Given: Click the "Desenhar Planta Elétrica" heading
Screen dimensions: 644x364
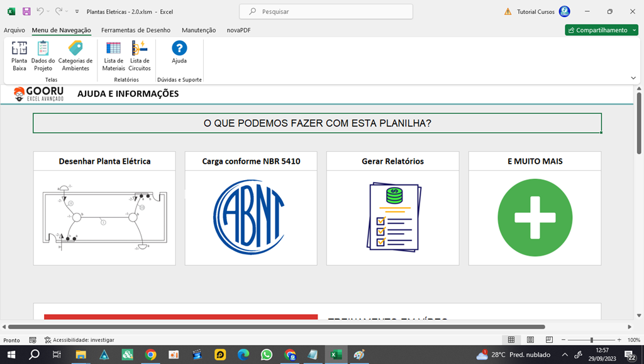Looking at the screenshot, I should 105,161.
